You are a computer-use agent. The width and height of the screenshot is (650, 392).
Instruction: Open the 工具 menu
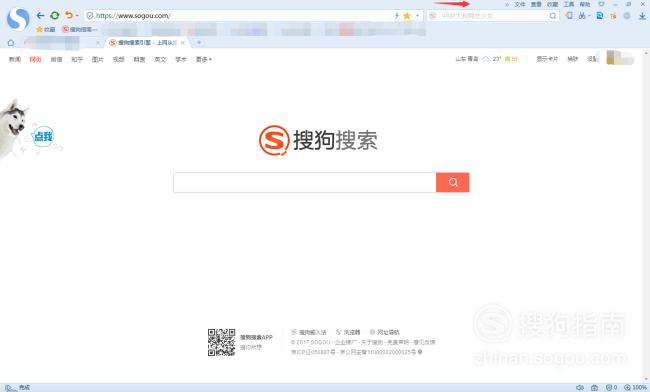(x=569, y=4)
